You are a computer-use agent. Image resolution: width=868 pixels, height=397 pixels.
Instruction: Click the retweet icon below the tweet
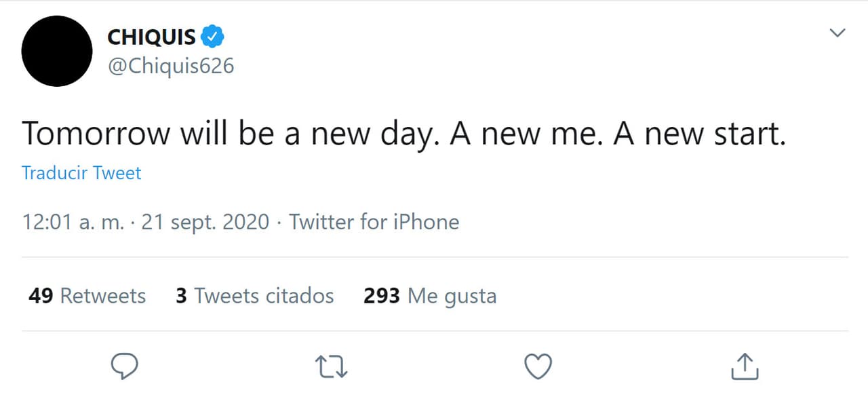pos(331,366)
